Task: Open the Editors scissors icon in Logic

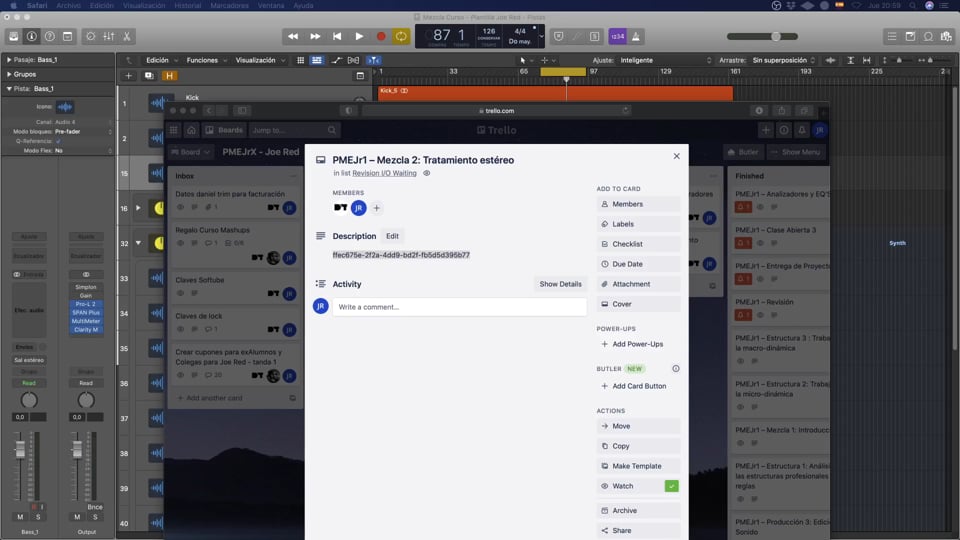Action: (127, 36)
